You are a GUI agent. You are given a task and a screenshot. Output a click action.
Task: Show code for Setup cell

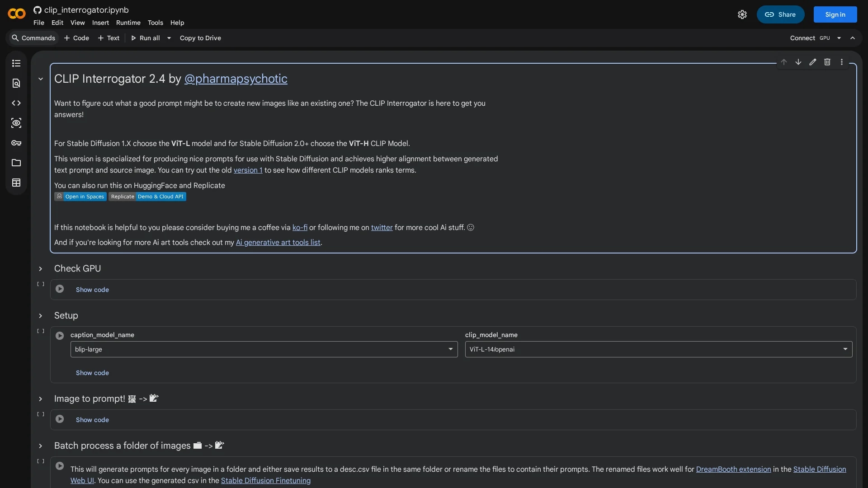click(92, 373)
